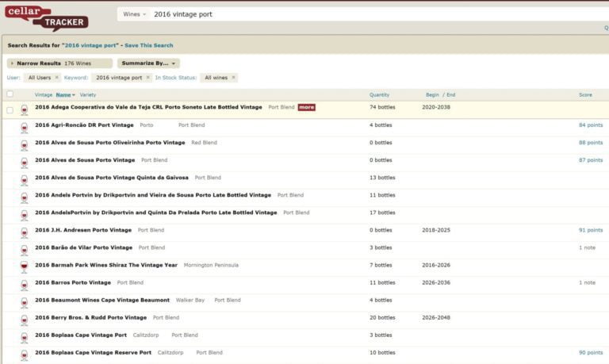Viewport: 609px width, 364px height.
Task: Open 2016 Alves de Sousa Porto Vintage Quinta da Gaivosa
Action: tap(112, 178)
